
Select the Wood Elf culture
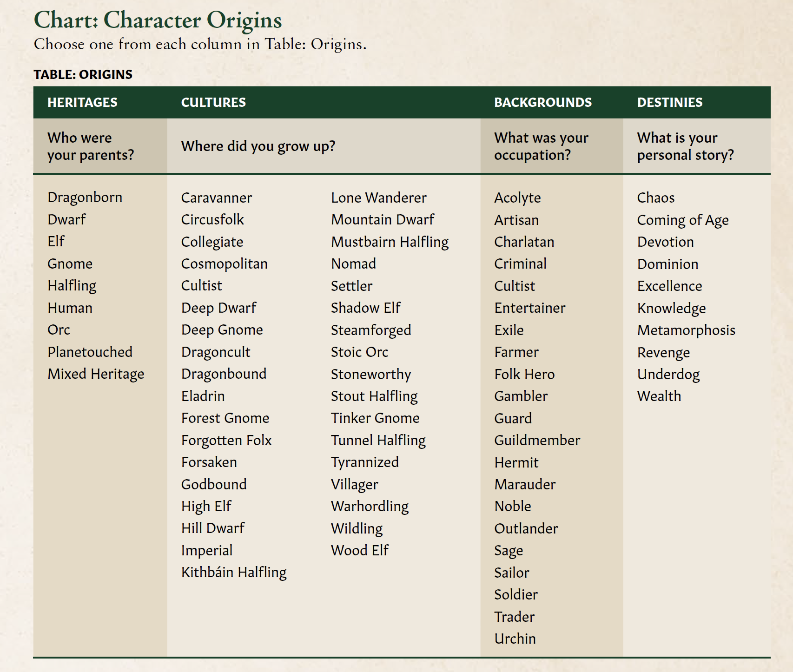pos(359,550)
